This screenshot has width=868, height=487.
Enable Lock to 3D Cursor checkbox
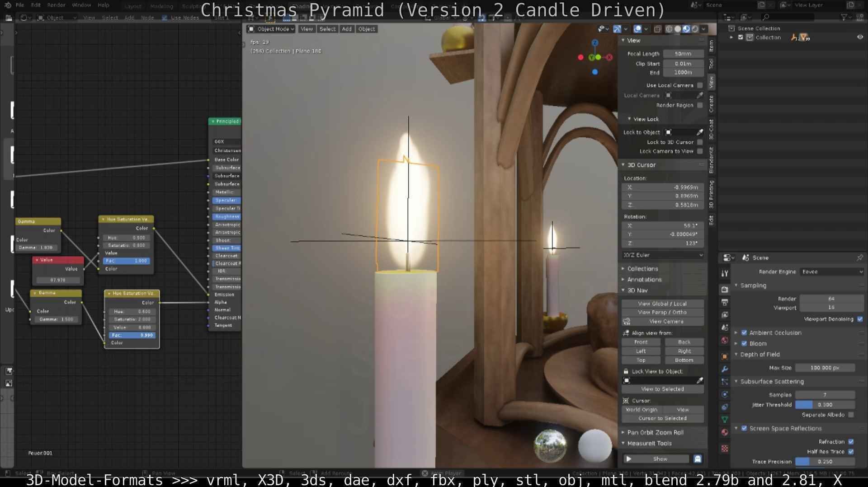(x=700, y=142)
